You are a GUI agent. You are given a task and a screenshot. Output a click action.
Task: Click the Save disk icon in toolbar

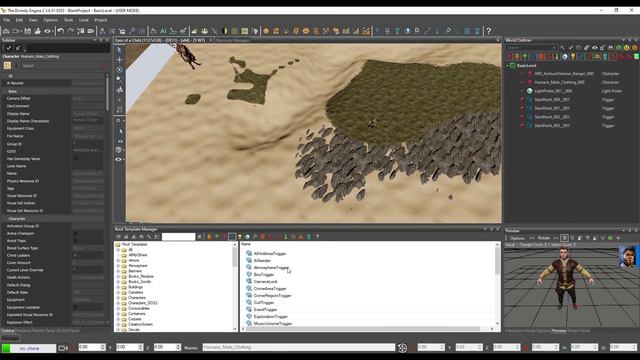(27, 31)
